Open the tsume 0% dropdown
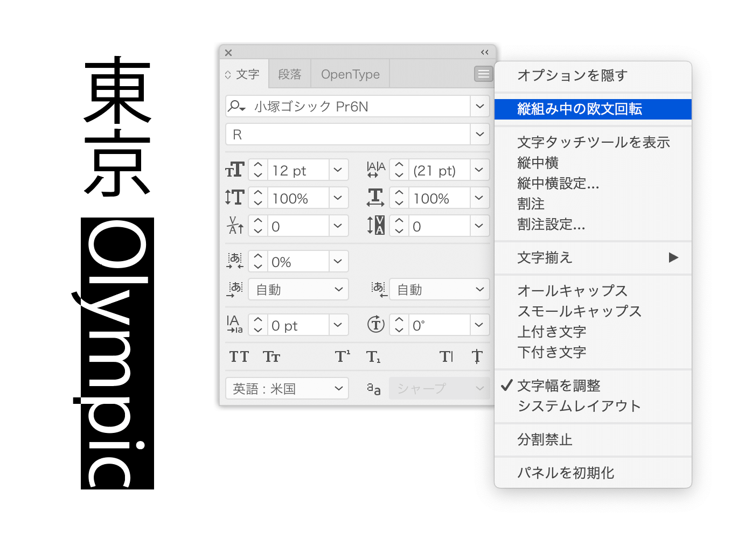Image resolution: width=752 pixels, height=560 pixels. click(338, 262)
